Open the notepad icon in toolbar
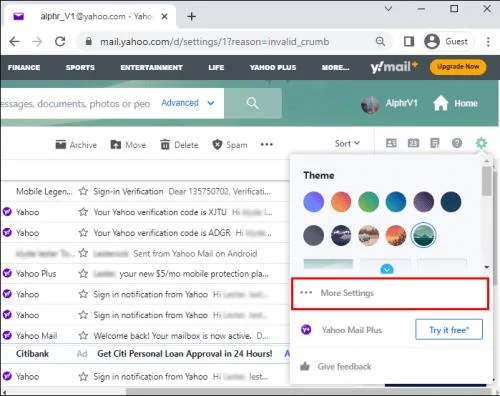 (x=435, y=143)
